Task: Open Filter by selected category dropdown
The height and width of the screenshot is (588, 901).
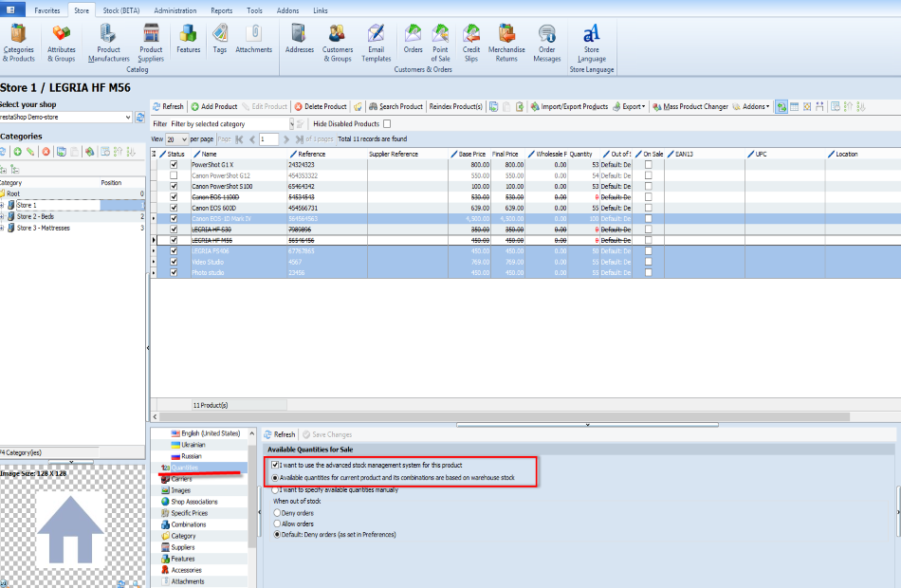Action: (291, 123)
